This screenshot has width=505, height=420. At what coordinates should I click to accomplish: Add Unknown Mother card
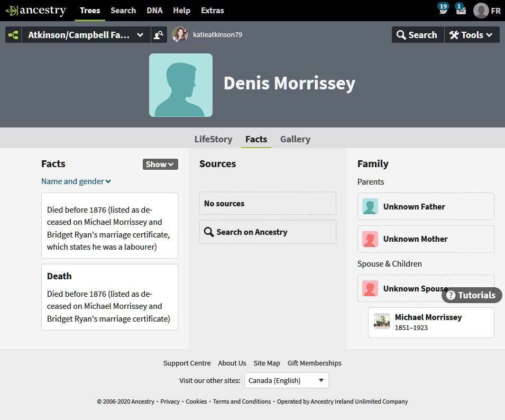426,239
